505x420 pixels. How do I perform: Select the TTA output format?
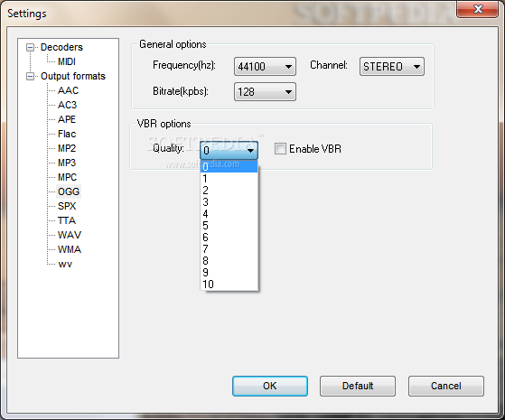[67, 220]
